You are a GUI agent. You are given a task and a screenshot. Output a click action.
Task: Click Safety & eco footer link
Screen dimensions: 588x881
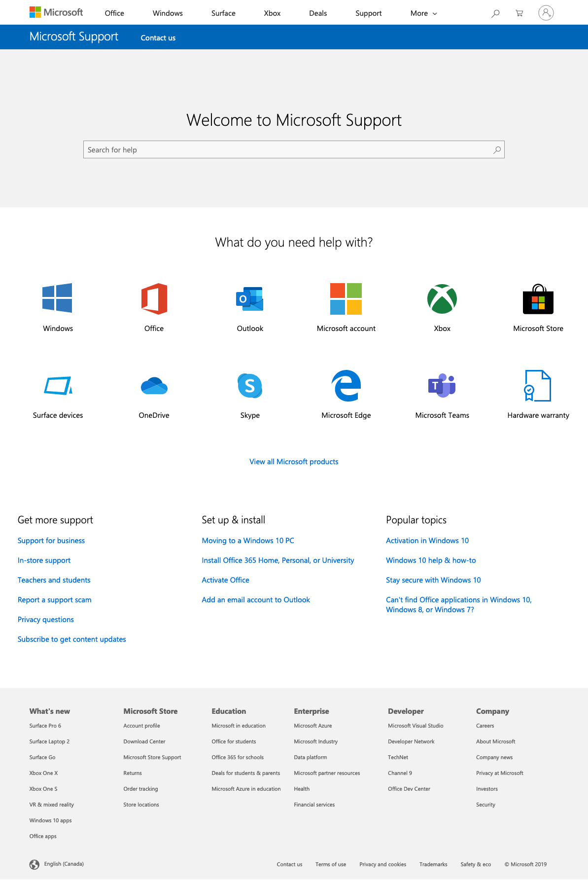click(476, 864)
